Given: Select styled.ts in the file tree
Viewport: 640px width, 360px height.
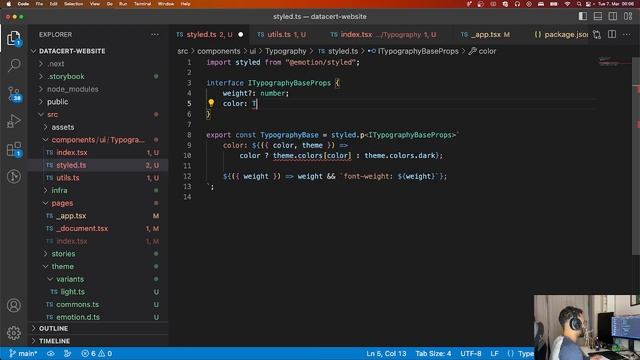Looking at the screenshot, I should (71, 165).
